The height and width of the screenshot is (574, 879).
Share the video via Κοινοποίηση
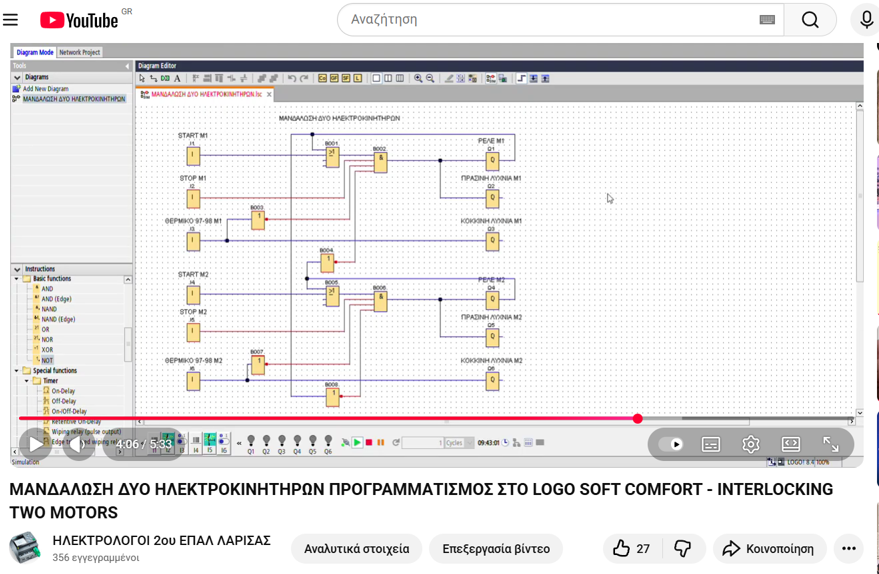pos(770,548)
